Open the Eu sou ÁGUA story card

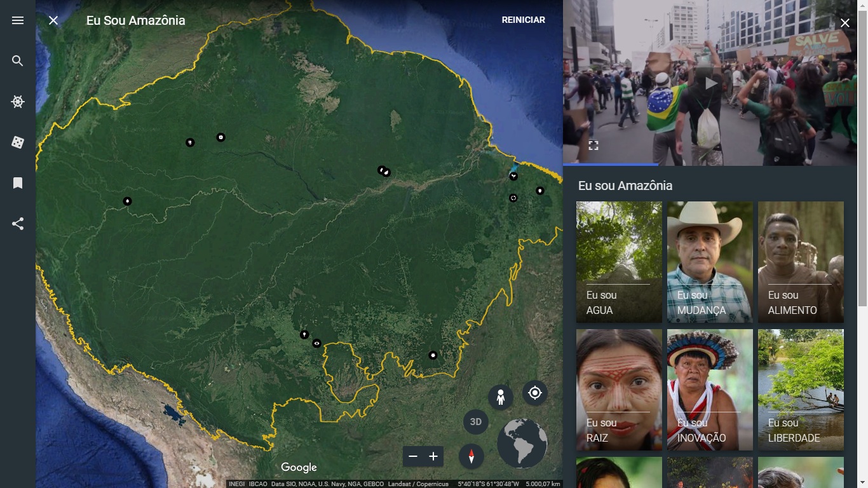[x=619, y=262]
